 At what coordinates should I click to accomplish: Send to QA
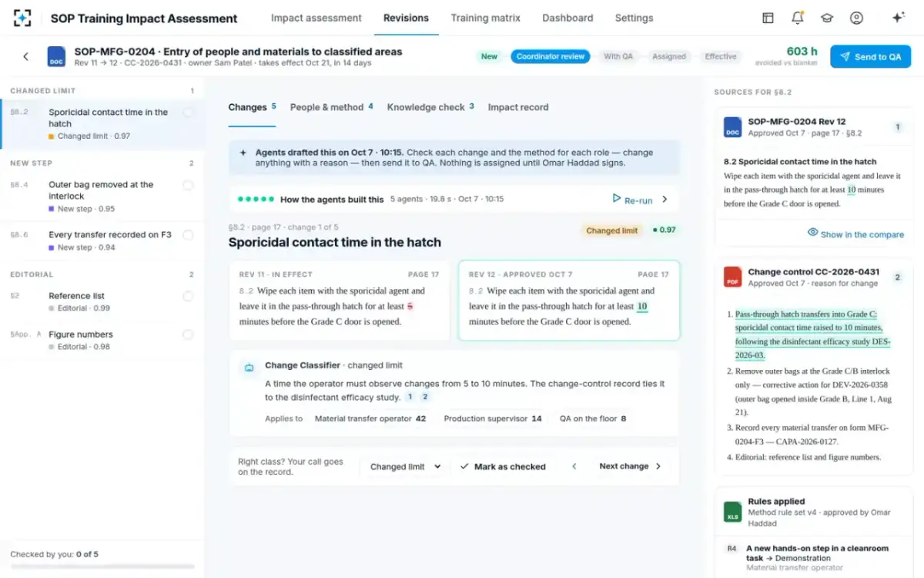coord(870,56)
